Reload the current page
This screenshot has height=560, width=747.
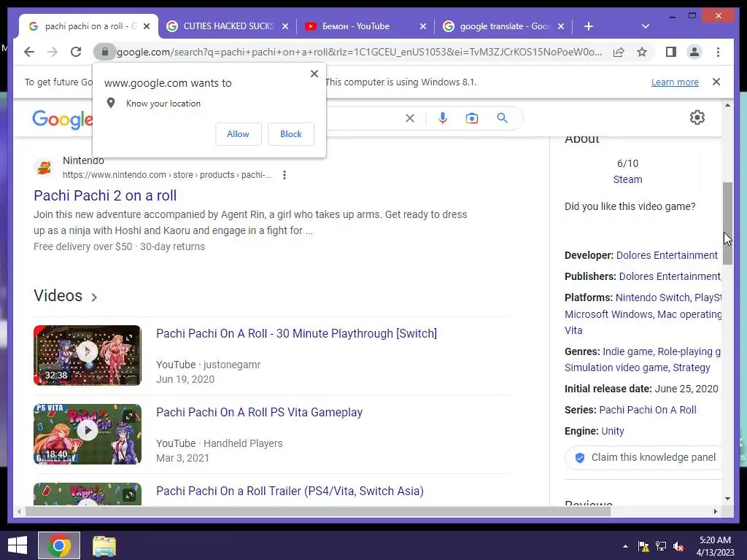[x=76, y=52]
